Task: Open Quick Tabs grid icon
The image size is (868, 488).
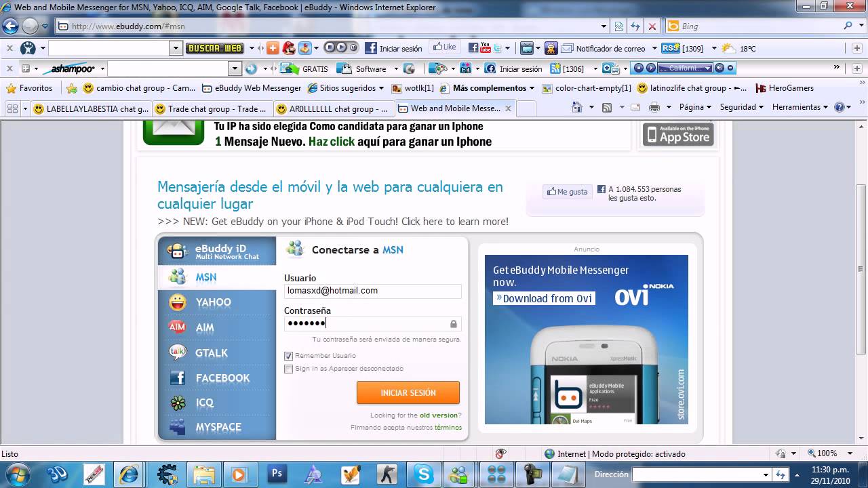Action: coord(12,108)
